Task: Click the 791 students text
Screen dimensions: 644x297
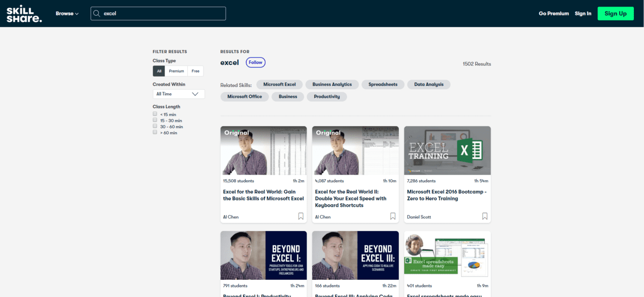Action: (x=235, y=285)
